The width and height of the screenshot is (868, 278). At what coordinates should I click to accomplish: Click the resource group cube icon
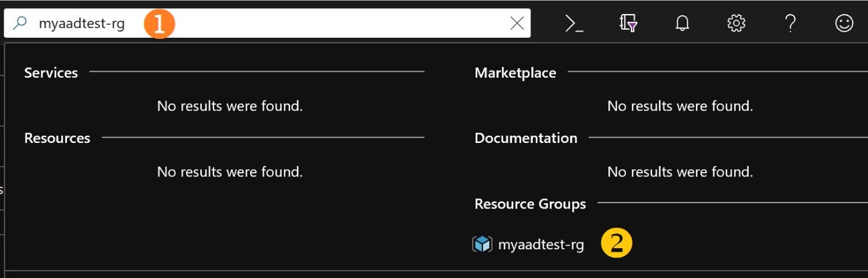click(x=482, y=245)
